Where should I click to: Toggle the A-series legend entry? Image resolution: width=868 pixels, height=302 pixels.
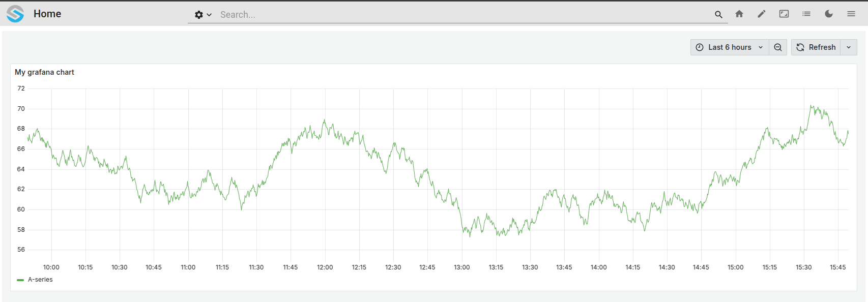(x=40, y=280)
